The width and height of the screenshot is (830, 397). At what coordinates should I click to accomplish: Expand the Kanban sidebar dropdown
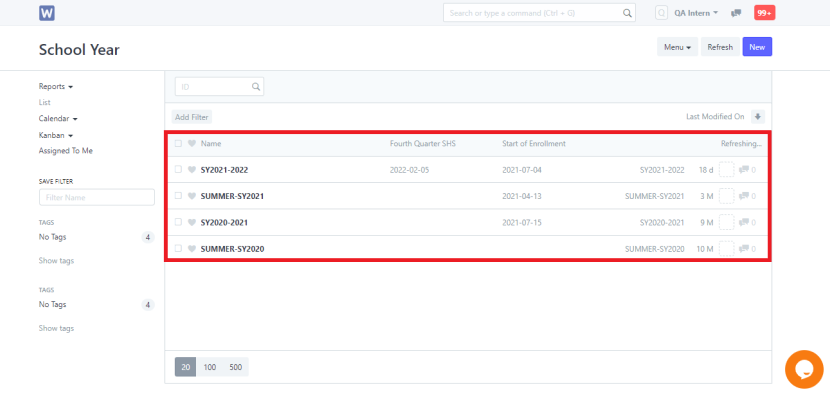tap(56, 135)
